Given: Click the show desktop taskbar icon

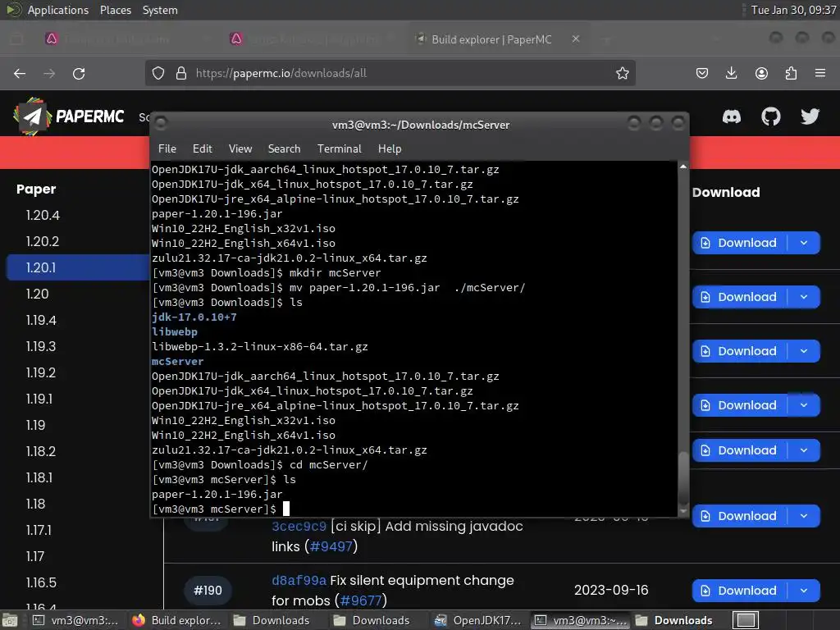Looking at the screenshot, I should [10, 620].
